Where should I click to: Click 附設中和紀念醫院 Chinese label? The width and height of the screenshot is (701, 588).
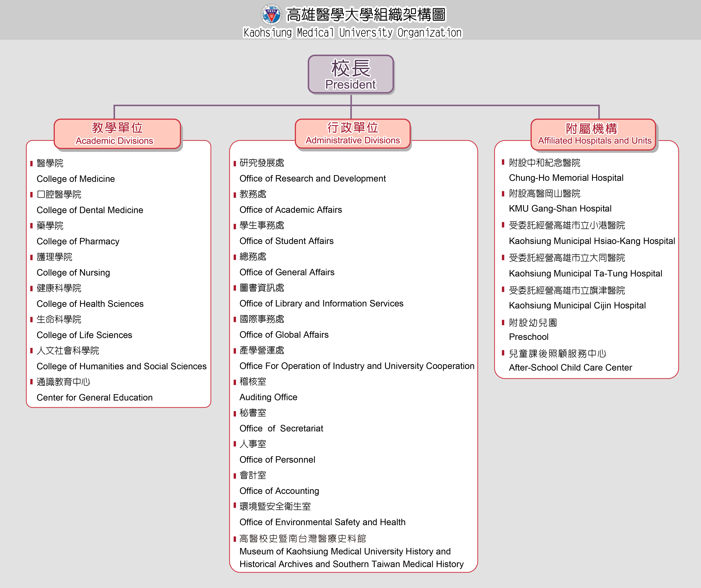544,162
